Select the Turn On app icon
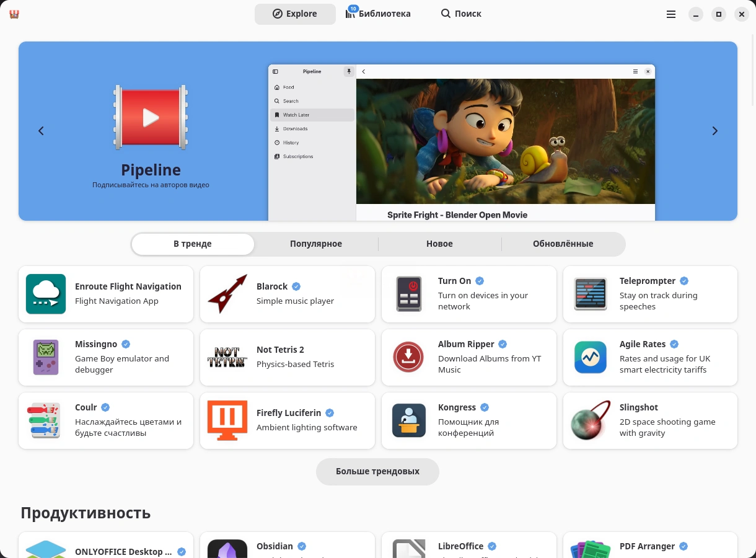This screenshot has height=558, width=756. (x=409, y=294)
